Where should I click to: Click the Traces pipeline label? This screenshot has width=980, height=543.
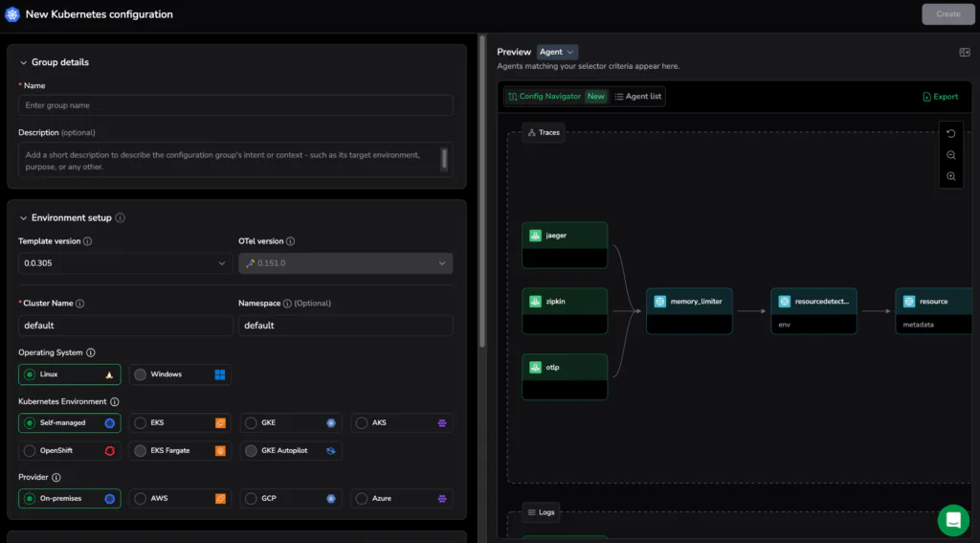(x=548, y=132)
